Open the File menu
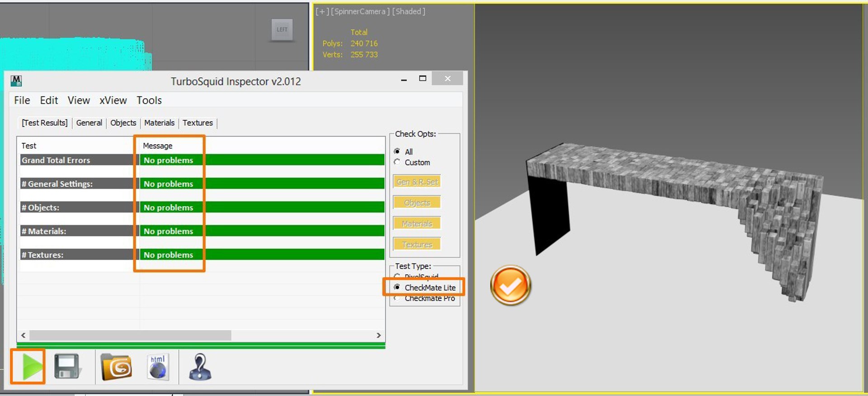 pyautogui.click(x=22, y=100)
